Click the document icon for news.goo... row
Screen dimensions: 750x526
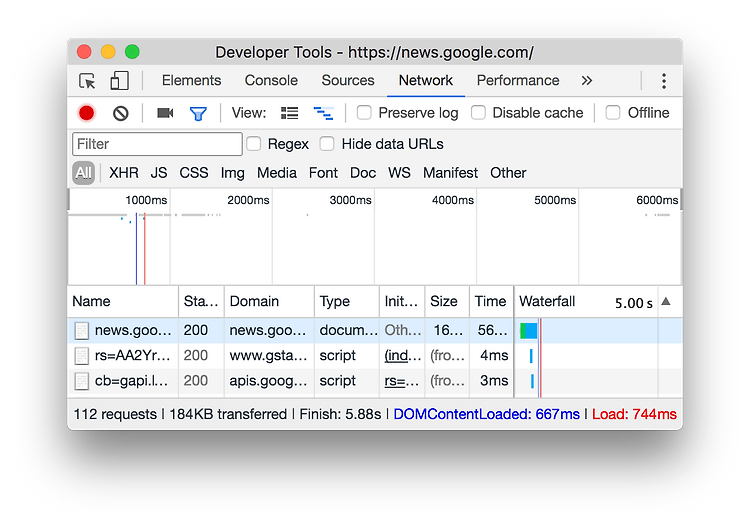tap(82, 330)
